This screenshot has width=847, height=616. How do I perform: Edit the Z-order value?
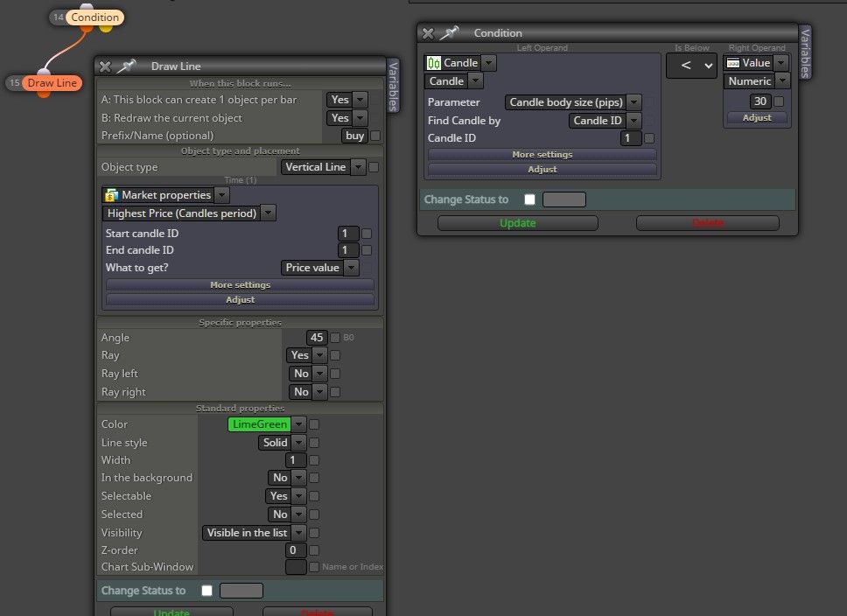pos(296,550)
